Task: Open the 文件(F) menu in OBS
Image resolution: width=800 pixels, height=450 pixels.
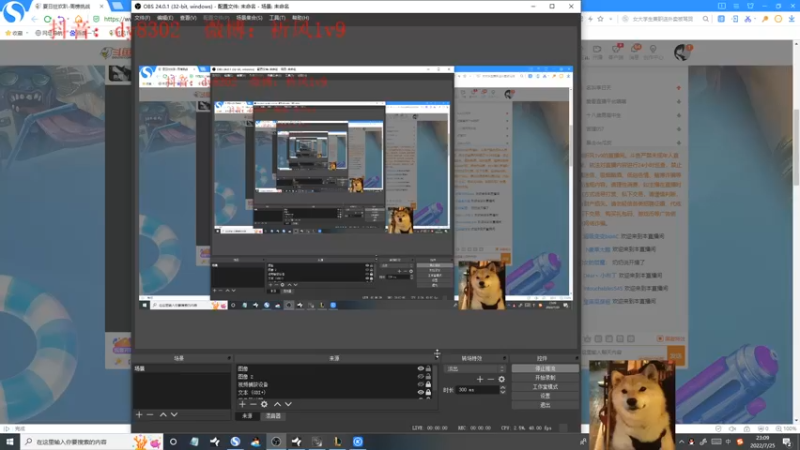Action: click(x=142, y=18)
